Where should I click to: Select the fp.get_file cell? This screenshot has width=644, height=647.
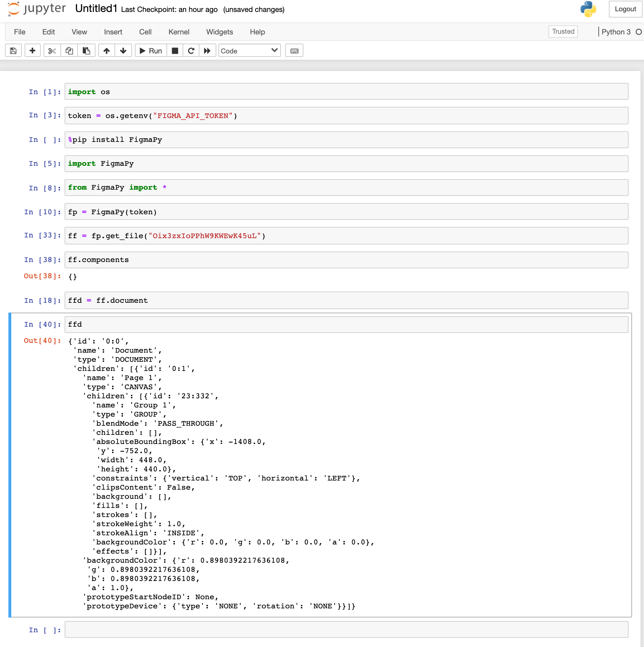tap(346, 236)
